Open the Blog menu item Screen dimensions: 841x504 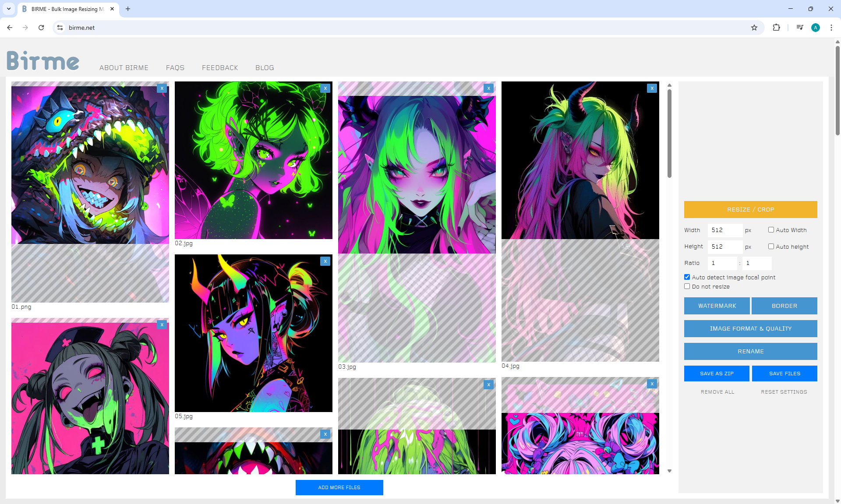click(265, 68)
